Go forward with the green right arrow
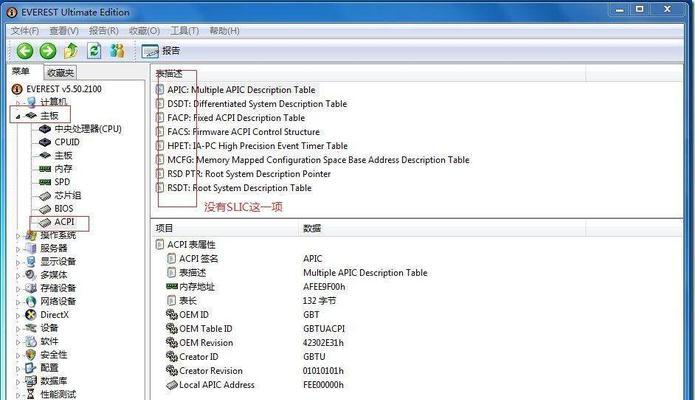The height and width of the screenshot is (400, 695). [48, 51]
